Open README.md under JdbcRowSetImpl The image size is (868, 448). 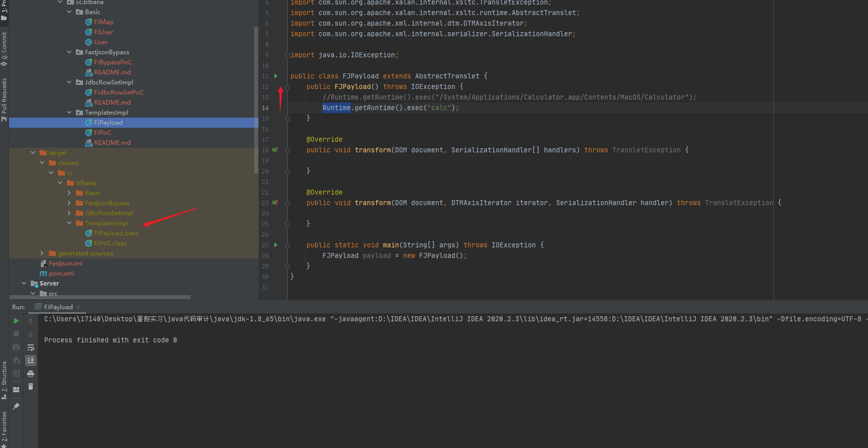tap(112, 103)
